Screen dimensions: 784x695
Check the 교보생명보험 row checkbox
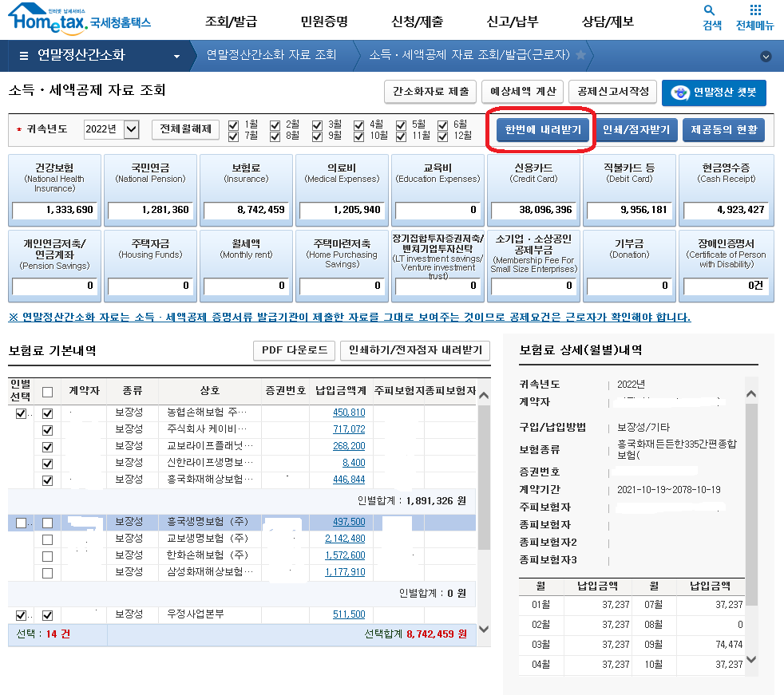(47, 539)
